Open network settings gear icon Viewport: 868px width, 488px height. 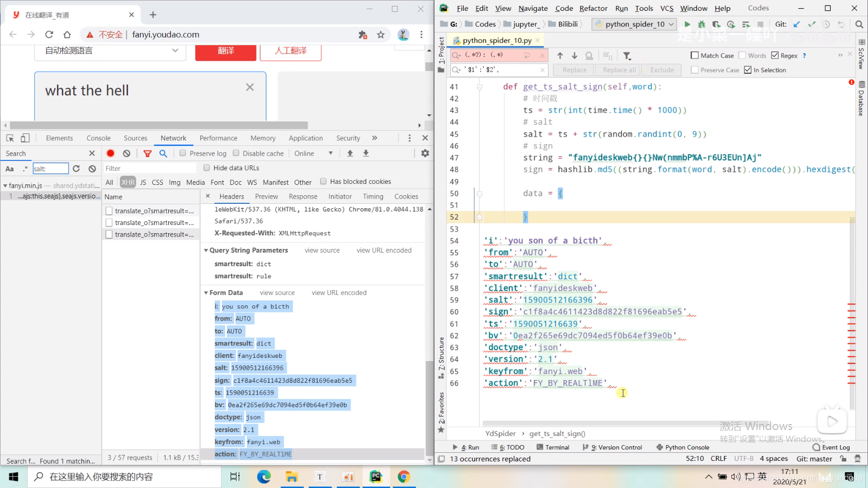pos(425,153)
